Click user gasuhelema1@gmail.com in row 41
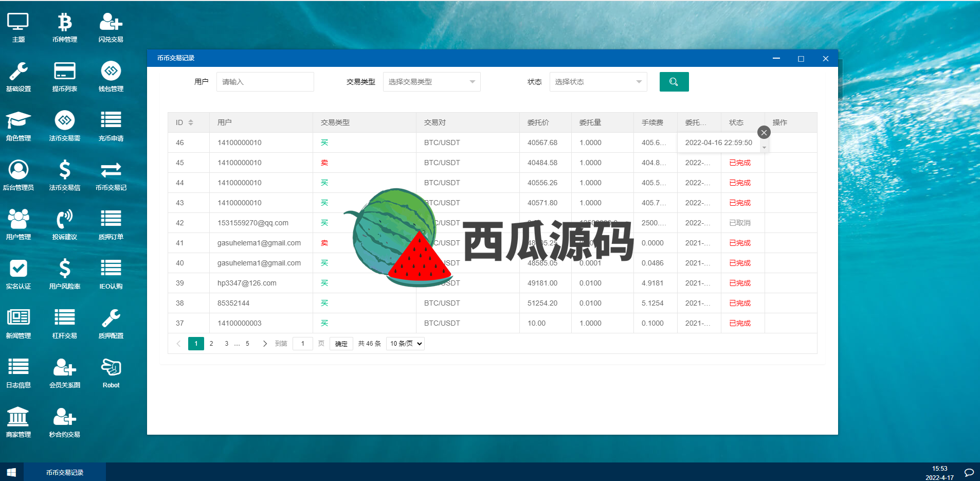Image resolution: width=980 pixels, height=481 pixels. coord(259,243)
